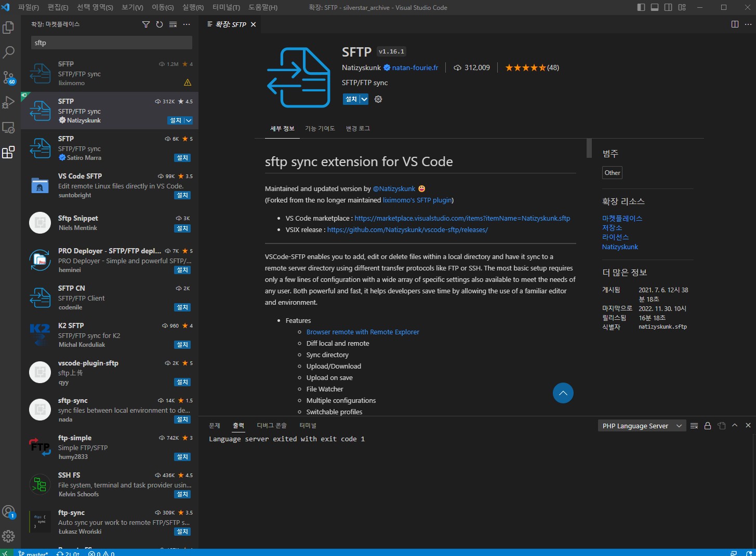Switch to the 디버그 콘솔 panel tab
The image size is (756, 556).
coord(272,426)
